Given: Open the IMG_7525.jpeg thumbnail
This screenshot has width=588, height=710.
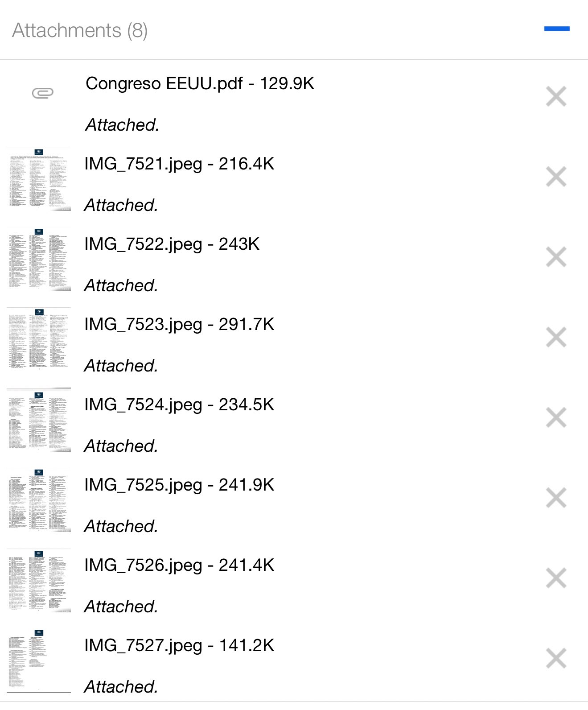Looking at the screenshot, I should point(39,500).
